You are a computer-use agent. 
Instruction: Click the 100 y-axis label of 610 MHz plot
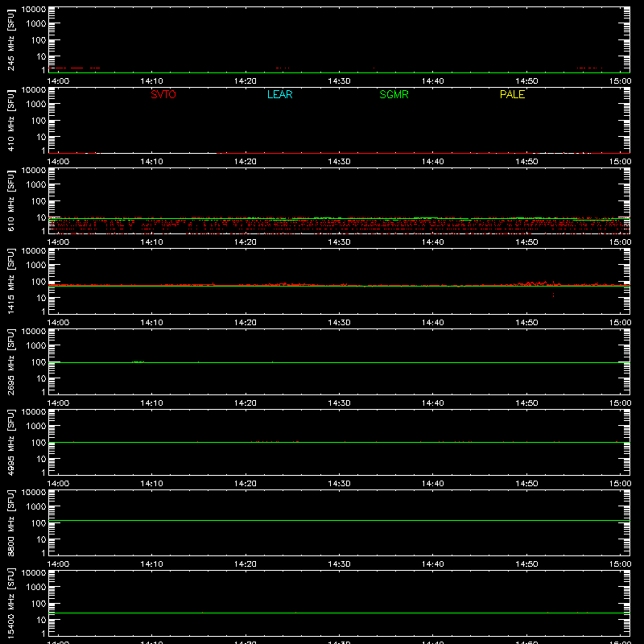pyautogui.click(x=39, y=200)
